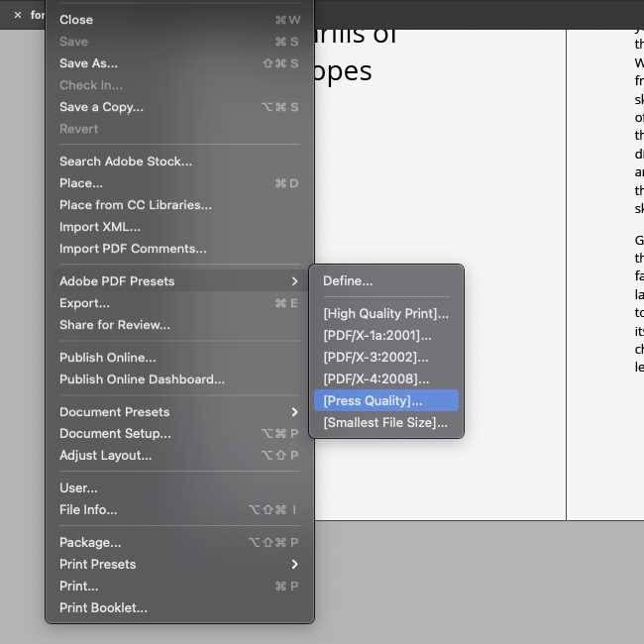Select Save As... menu item
The width and height of the screenshot is (644, 644).
pos(180,63)
